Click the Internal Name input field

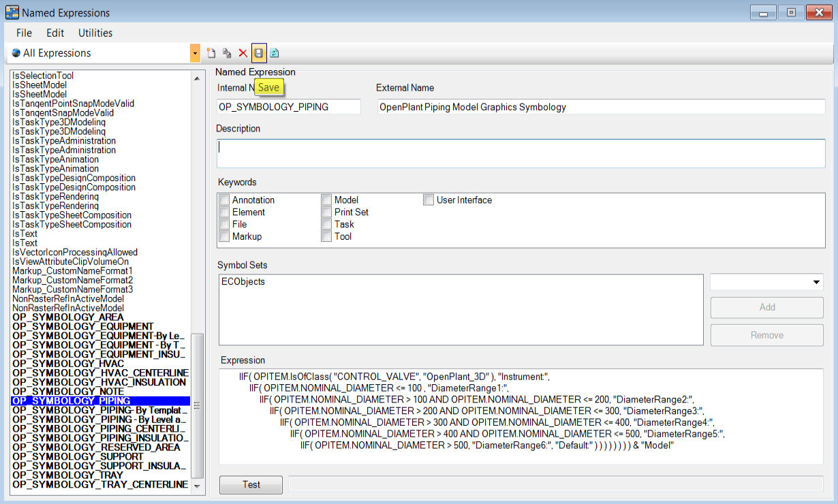[x=289, y=107]
